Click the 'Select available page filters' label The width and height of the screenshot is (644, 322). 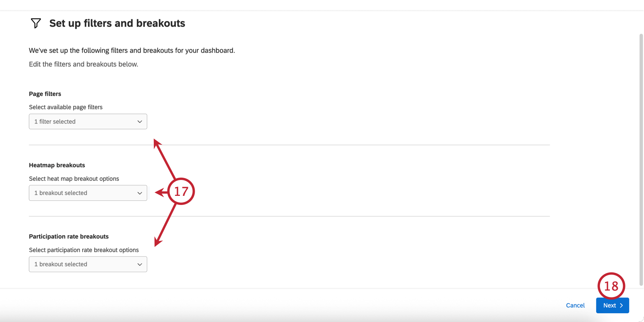coord(66,107)
